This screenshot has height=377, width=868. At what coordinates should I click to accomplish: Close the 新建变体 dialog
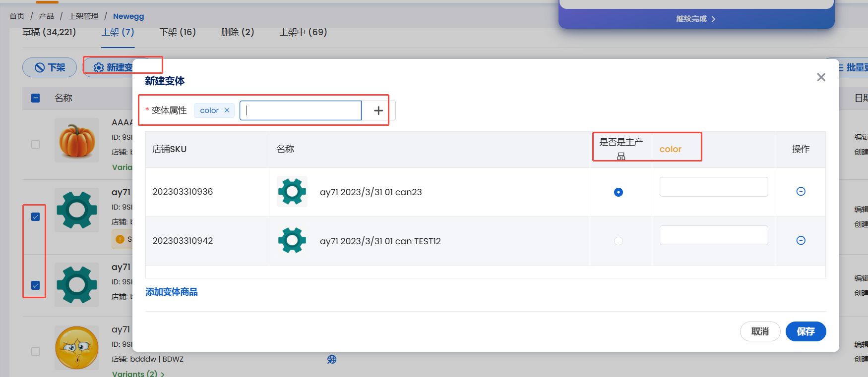pos(821,77)
